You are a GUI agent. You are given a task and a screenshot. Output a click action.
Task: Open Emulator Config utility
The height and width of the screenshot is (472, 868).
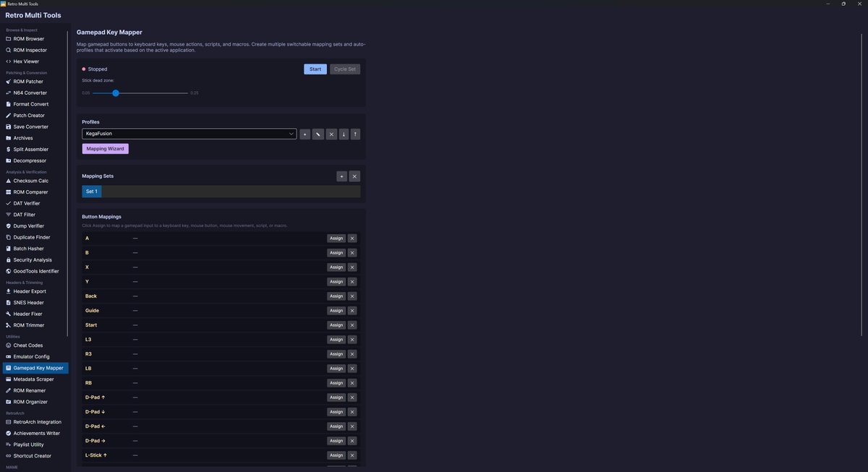35,356
